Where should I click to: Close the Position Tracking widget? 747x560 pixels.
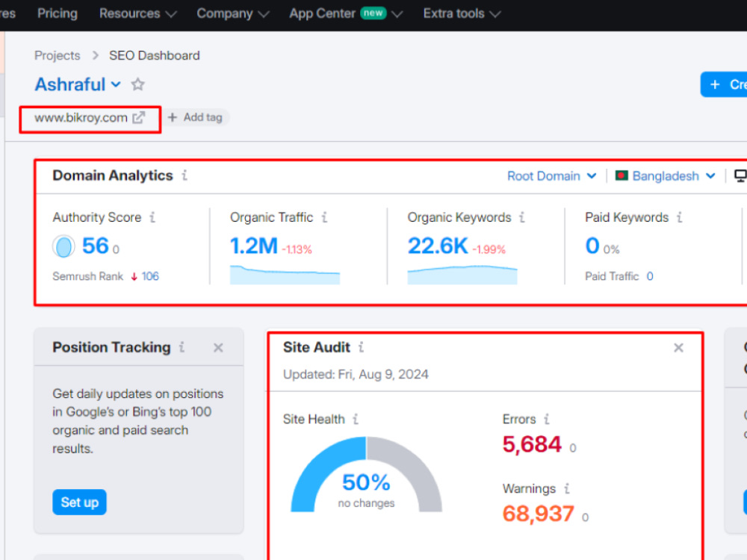pos(218,348)
